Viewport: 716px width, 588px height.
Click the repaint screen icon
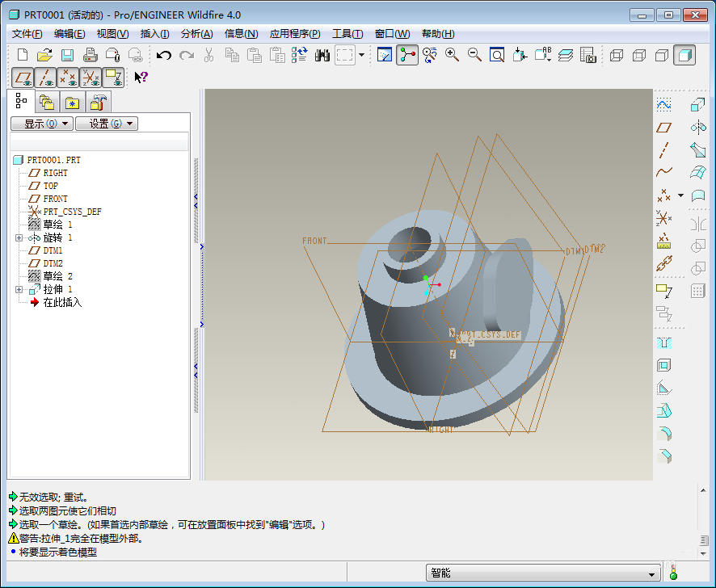(x=385, y=55)
